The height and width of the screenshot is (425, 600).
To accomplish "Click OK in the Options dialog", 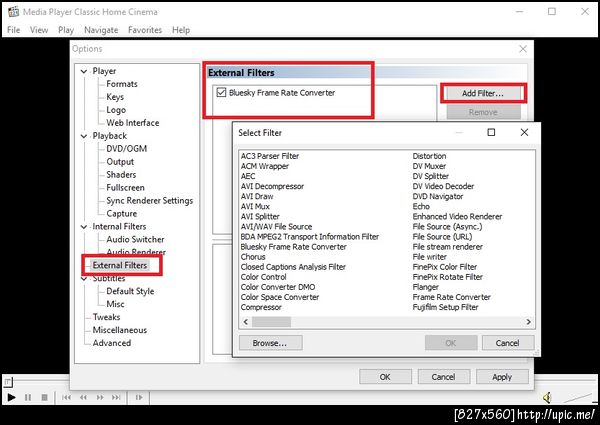I will pyautogui.click(x=385, y=377).
